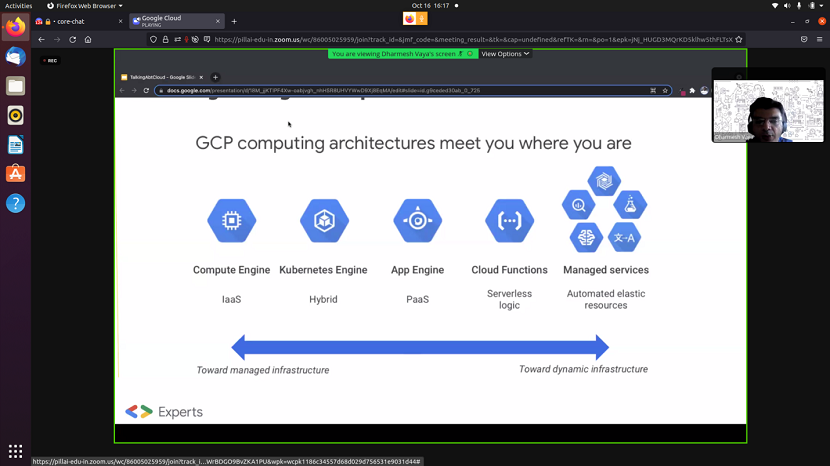Open the Firefox home page
830x466 pixels.
[88, 39]
